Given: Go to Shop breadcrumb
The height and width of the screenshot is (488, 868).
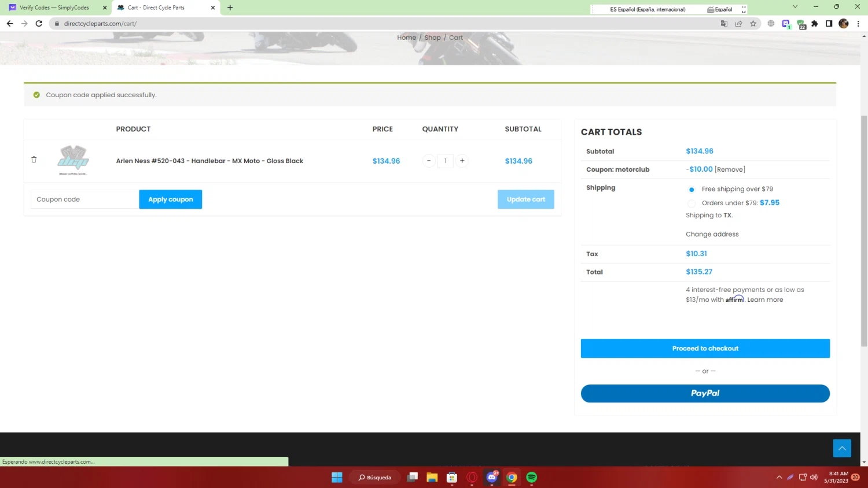Looking at the screenshot, I should coord(432,38).
